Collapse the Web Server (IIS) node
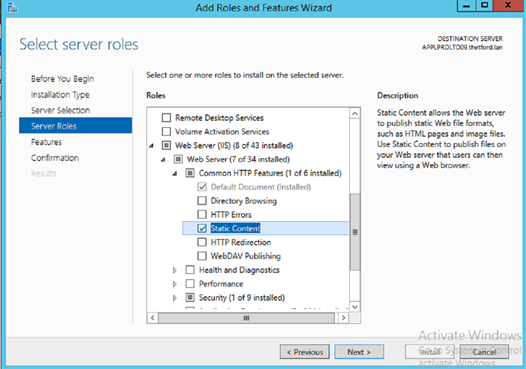Viewport: 526px width, 369px height. [152, 146]
